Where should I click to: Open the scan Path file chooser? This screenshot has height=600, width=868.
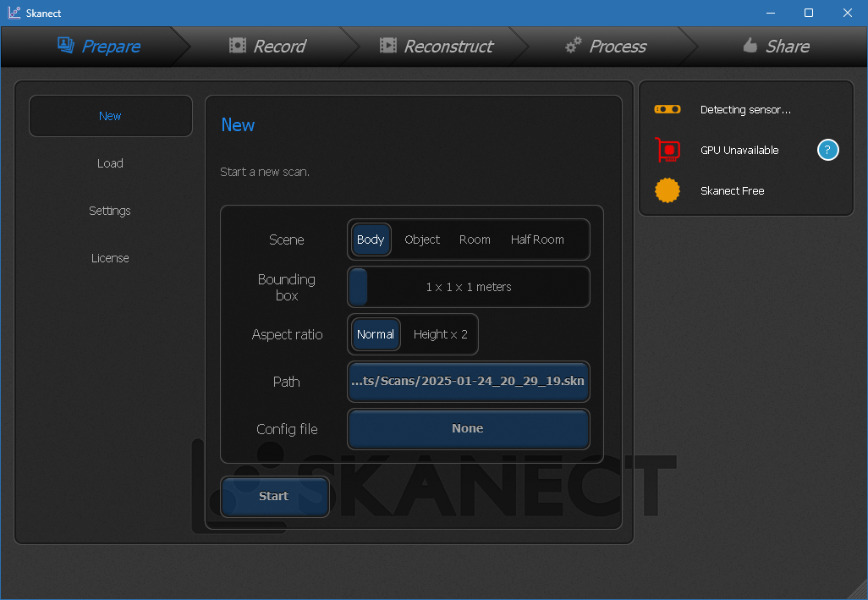click(468, 382)
